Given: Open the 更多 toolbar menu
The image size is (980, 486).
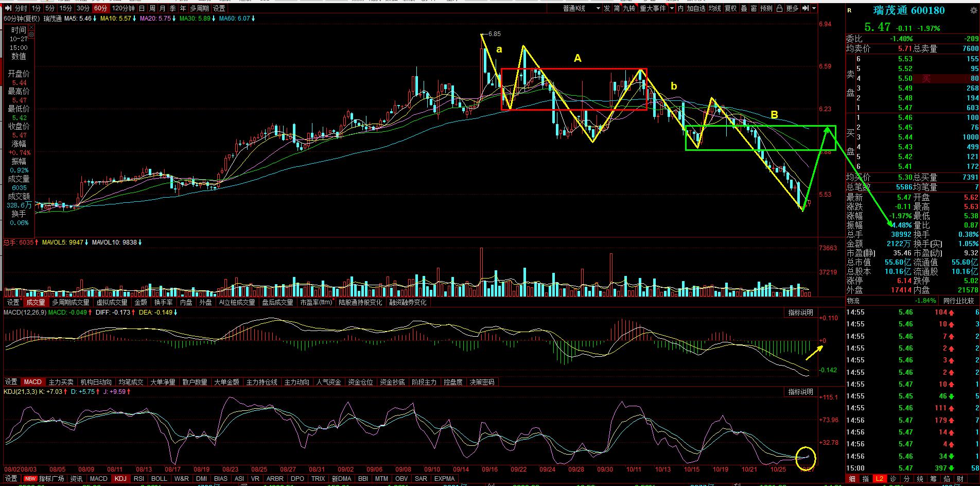Looking at the screenshot, I should 792,8.
